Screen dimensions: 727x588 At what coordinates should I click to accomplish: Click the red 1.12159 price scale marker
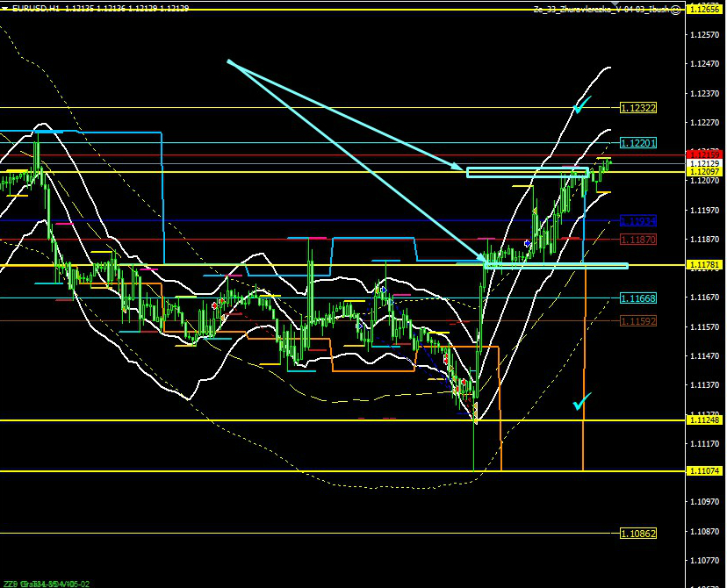(x=704, y=154)
